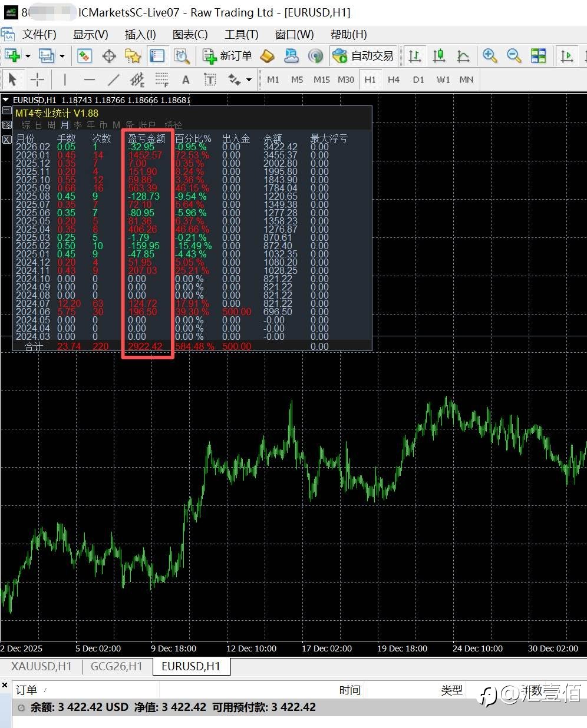Viewport: 587px width, 728px height.
Task: Switch to XAUUSD,H1 chart tab
Action: (x=41, y=666)
